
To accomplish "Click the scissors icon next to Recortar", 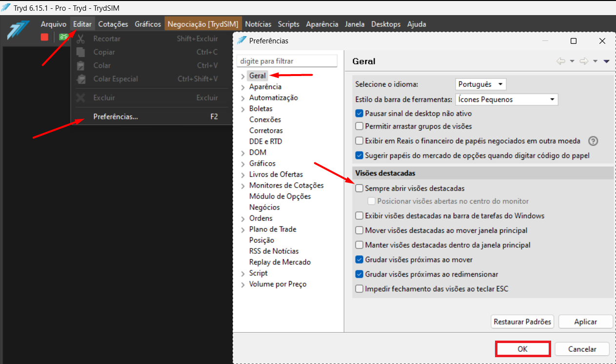I will [x=81, y=38].
